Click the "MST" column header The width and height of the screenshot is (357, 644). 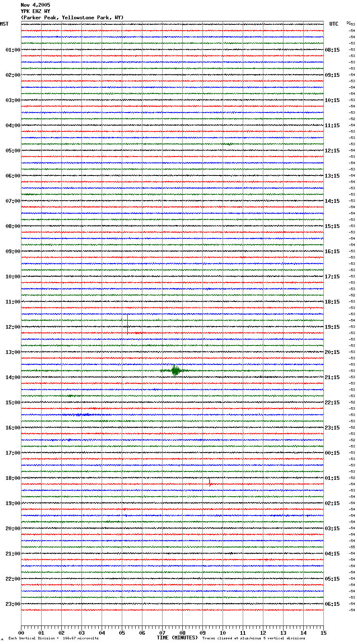4,24
